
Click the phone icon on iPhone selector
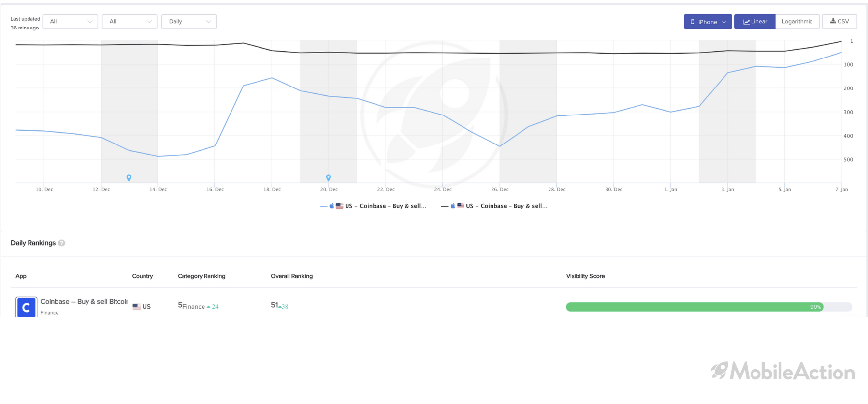coord(693,22)
